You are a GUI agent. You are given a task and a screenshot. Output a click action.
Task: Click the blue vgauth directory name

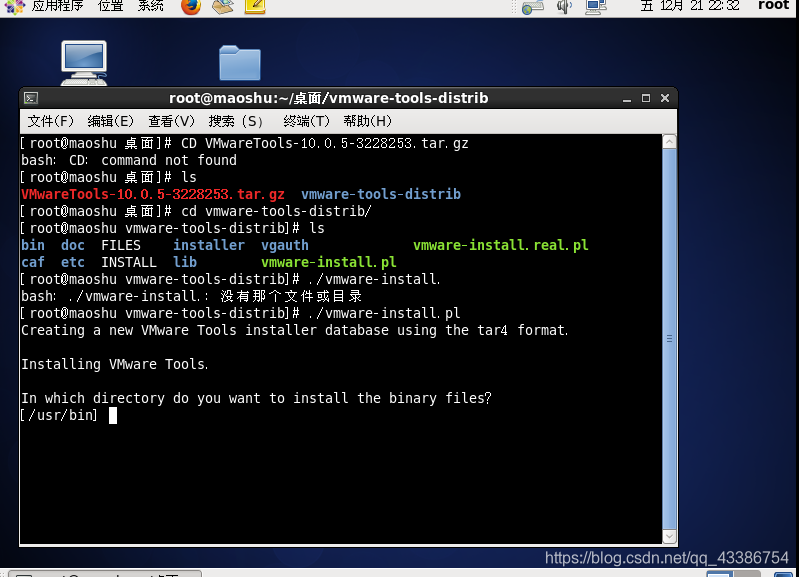click(285, 245)
